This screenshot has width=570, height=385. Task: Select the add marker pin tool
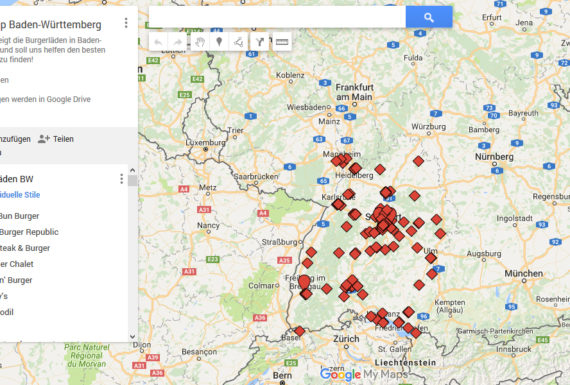219,42
